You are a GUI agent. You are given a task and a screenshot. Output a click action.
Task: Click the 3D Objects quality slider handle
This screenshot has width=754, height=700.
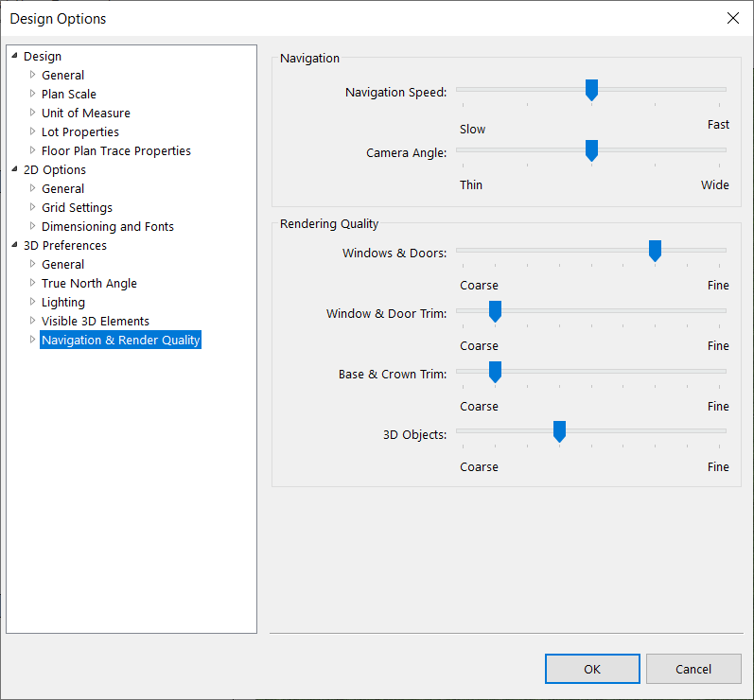pyautogui.click(x=559, y=431)
